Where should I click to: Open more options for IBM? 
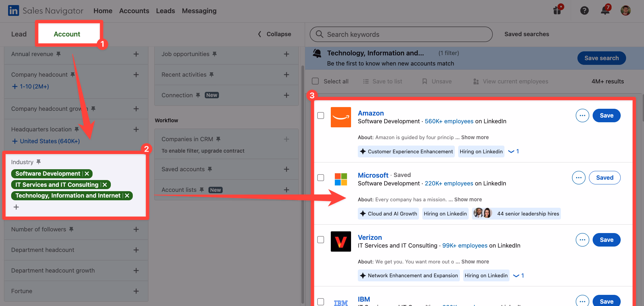pyautogui.click(x=583, y=301)
